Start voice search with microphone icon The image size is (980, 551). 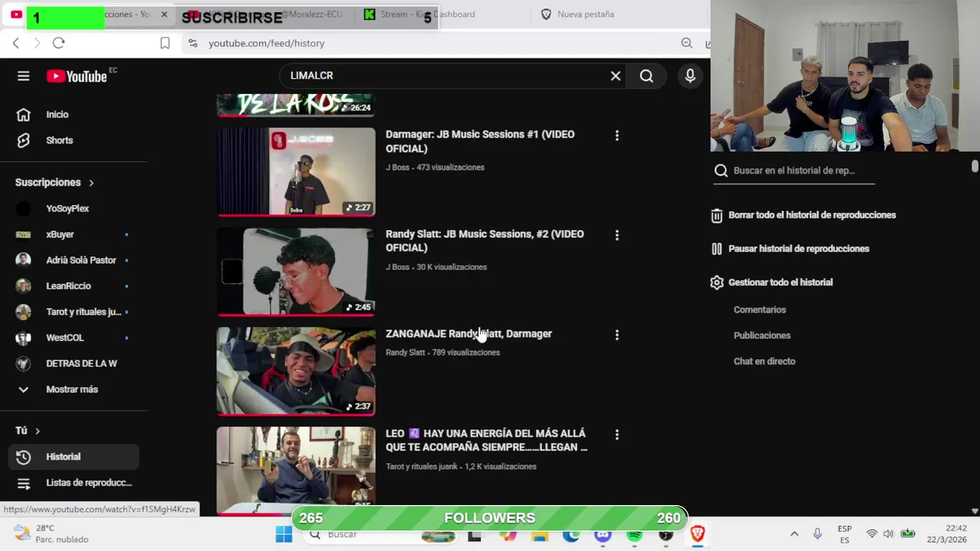click(690, 76)
